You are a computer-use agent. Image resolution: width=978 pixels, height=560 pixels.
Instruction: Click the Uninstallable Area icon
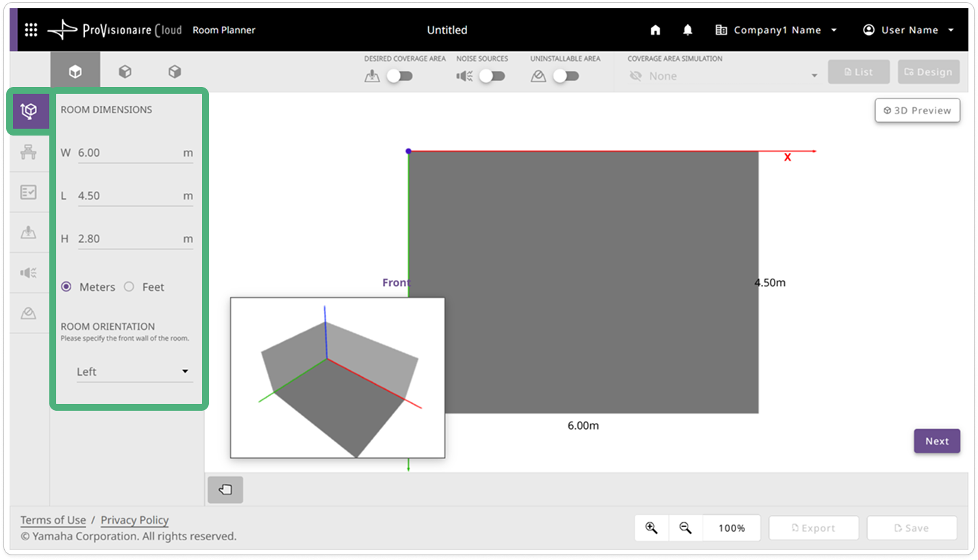(538, 76)
